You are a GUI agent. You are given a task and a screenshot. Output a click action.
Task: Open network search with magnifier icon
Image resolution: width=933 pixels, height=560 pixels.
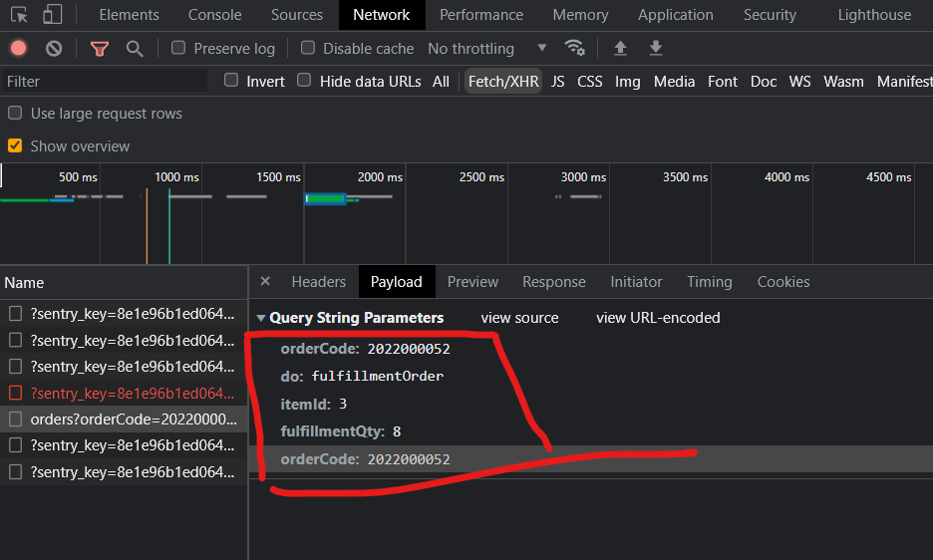click(135, 48)
